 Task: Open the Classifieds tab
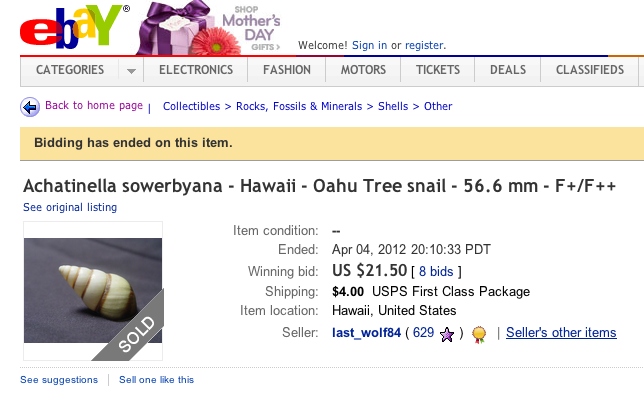[x=592, y=70]
